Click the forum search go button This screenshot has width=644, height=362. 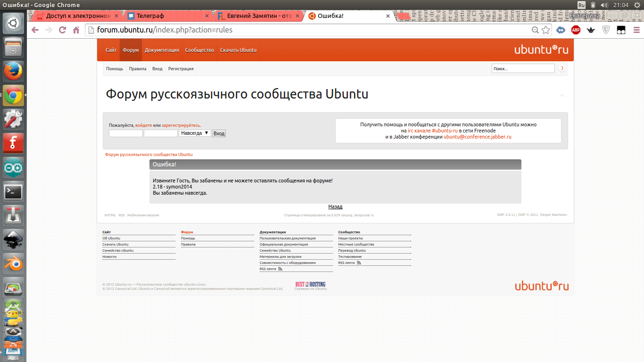(x=561, y=68)
